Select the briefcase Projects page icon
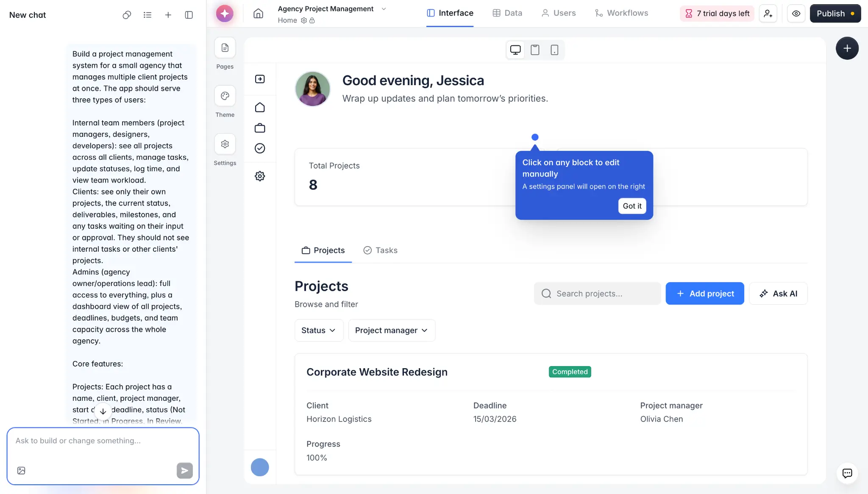Image resolution: width=868 pixels, height=494 pixels. click(260, 128)
